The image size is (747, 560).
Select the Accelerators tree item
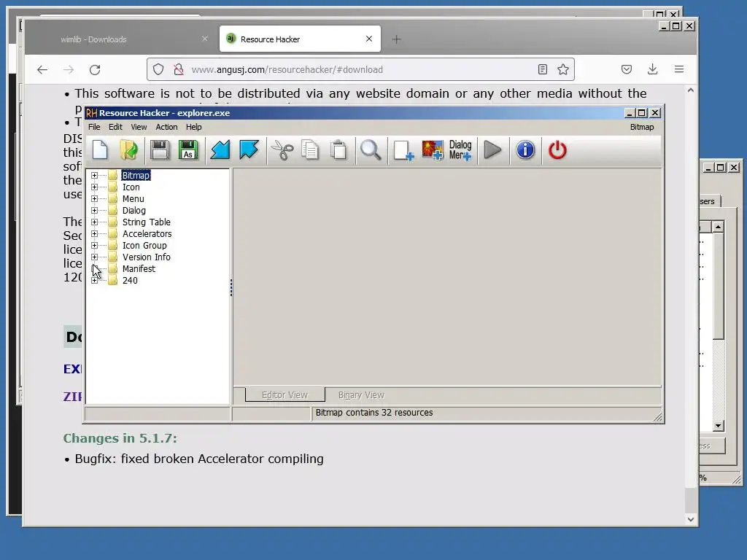pos(147,234)
